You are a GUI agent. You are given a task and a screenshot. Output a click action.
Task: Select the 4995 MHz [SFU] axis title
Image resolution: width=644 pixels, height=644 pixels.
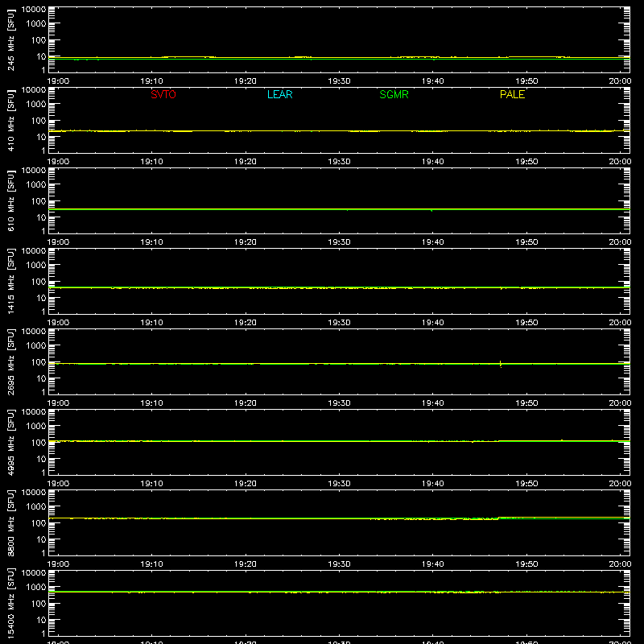(11, 443)
